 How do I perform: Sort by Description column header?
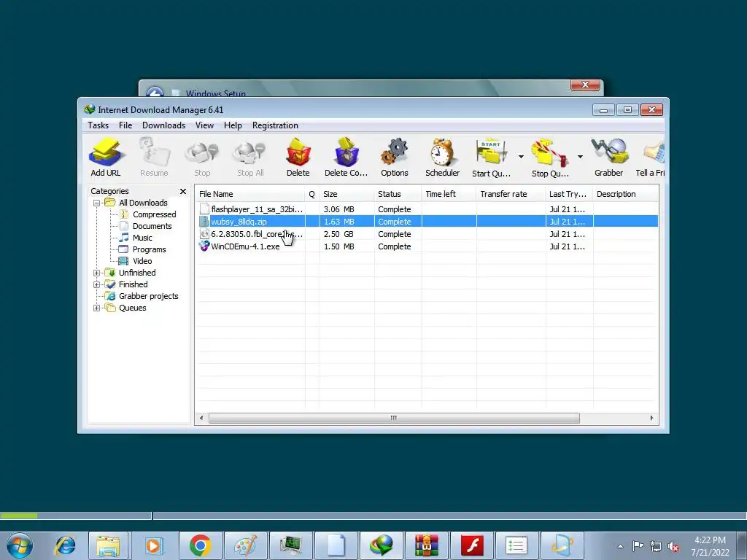click(625, 194)
